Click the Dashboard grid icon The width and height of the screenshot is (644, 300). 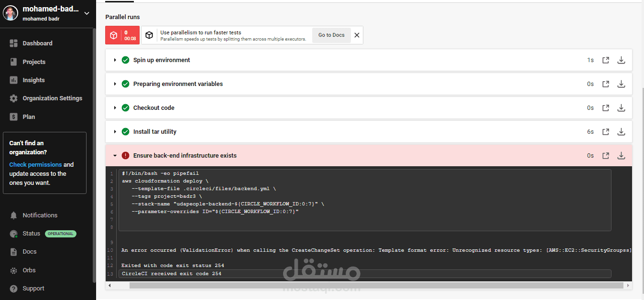[x=13, y=43]
